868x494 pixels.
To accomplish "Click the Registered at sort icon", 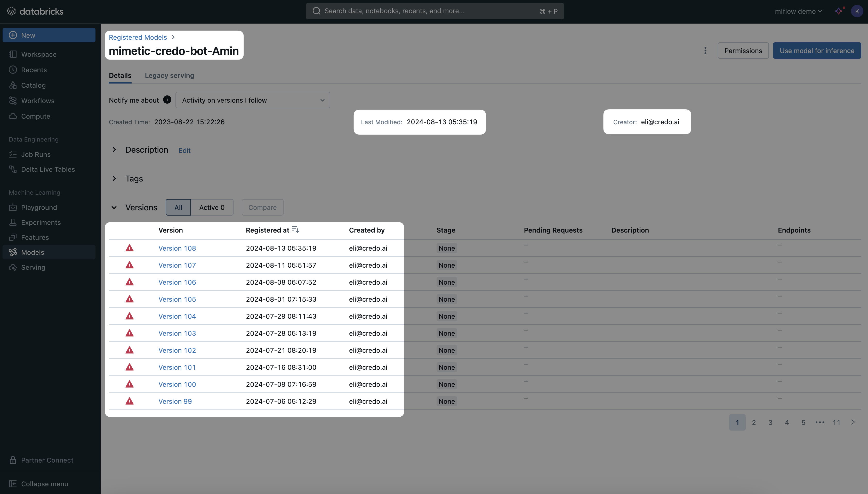I will [296, 230].
